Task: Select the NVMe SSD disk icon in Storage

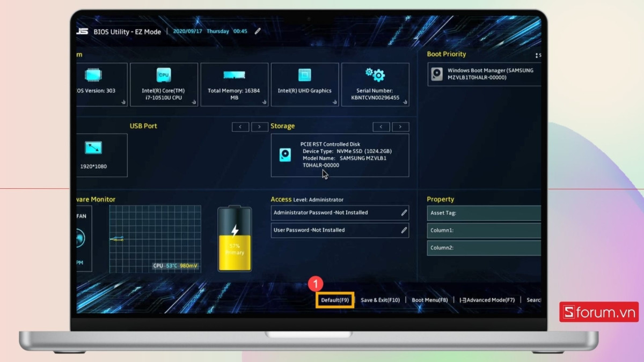Action: [x=286, y=155]
